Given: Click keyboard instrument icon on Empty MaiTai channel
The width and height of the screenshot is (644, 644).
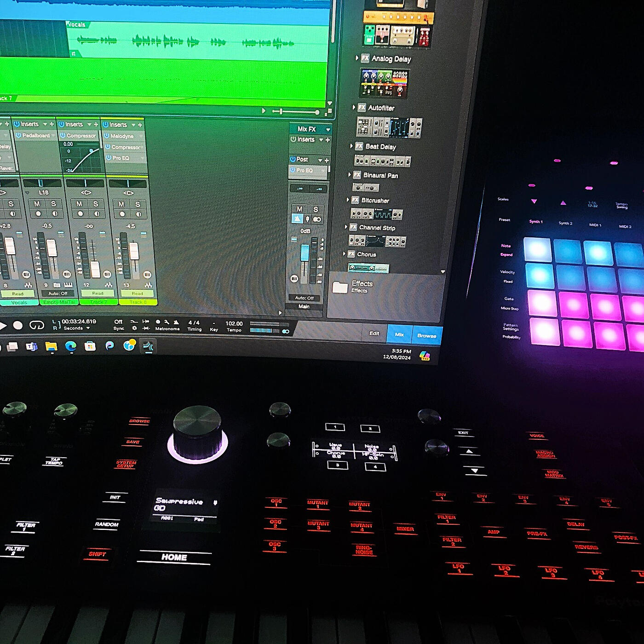Looking at the screenshot, I should [69, 284].
